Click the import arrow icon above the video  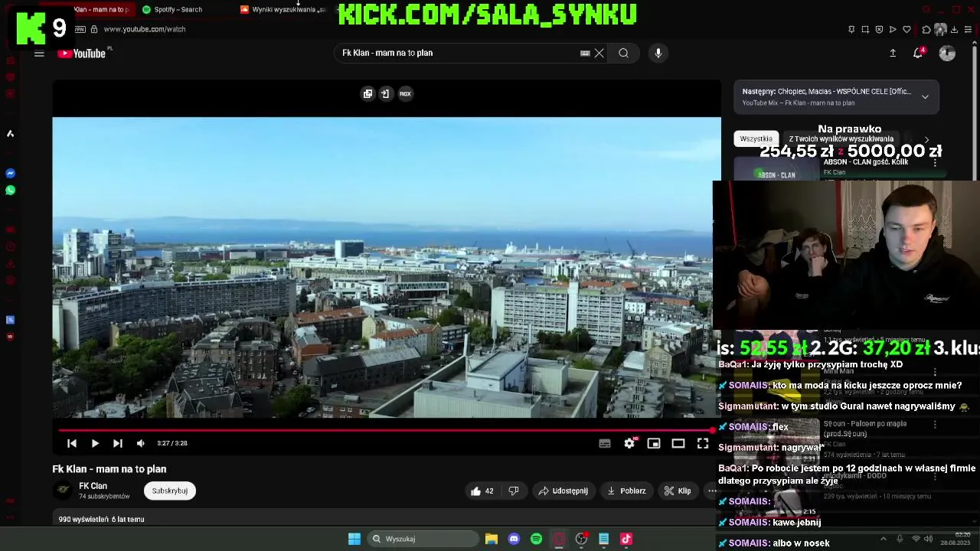pyautogui.click(x=385, y=93)
